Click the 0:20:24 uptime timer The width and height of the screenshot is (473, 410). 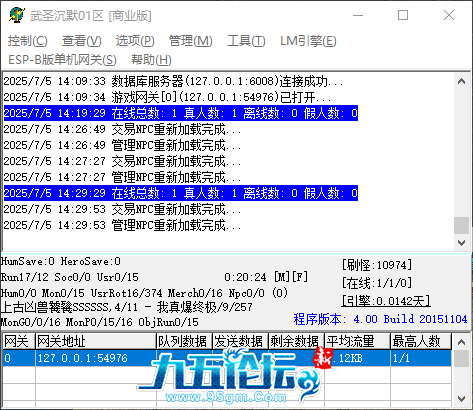(245, 277)
